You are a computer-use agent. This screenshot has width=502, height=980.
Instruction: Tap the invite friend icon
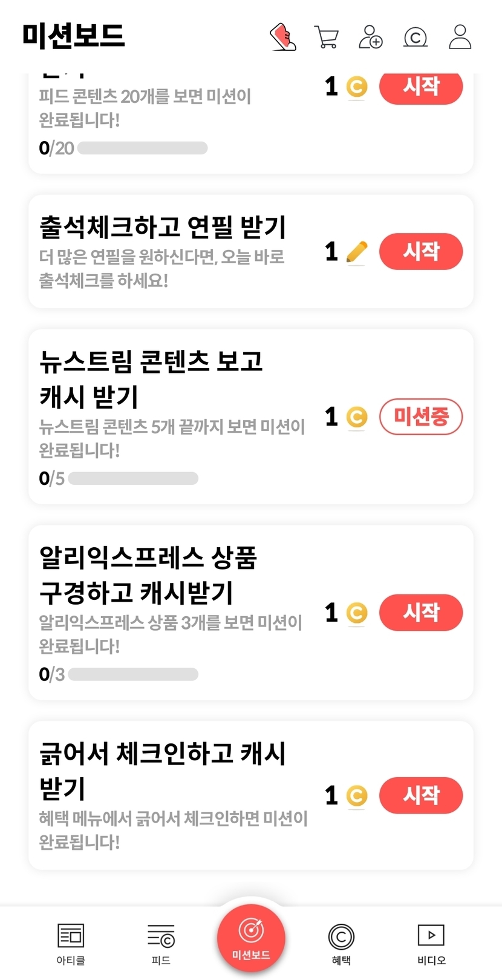pyautogui.click(x=371, y=37)
